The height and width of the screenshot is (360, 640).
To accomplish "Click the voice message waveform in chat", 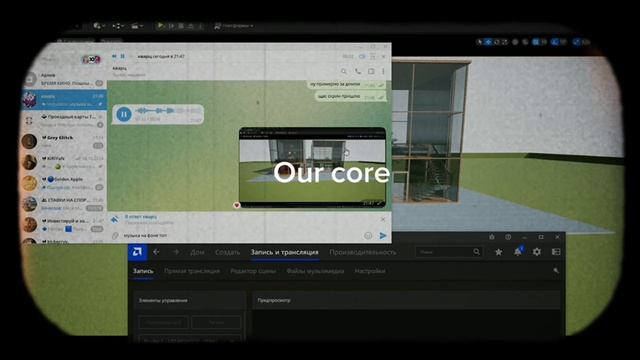I will [167, 111].
